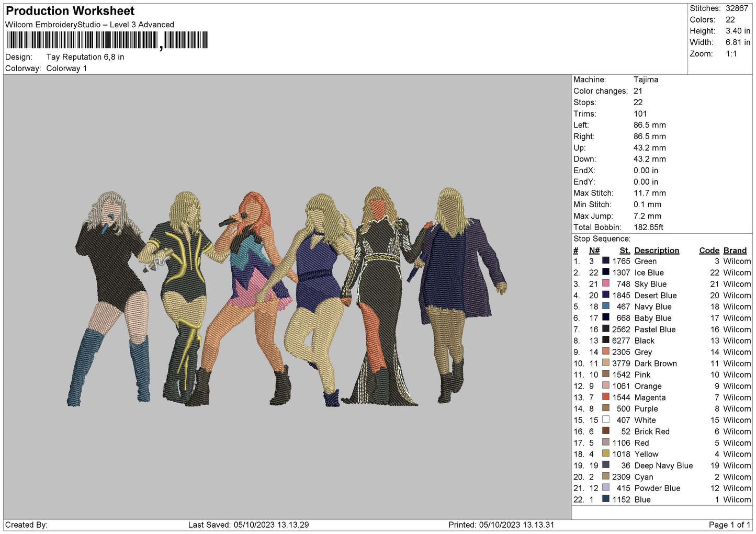756x534 pixels.
Task: Click the "Description" column header
Action: point(657,251)
